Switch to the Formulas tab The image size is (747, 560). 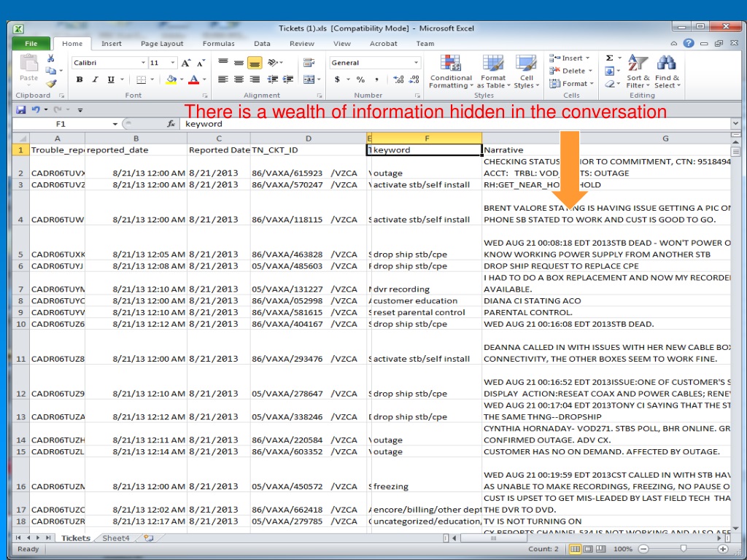(x=219, y=43)
